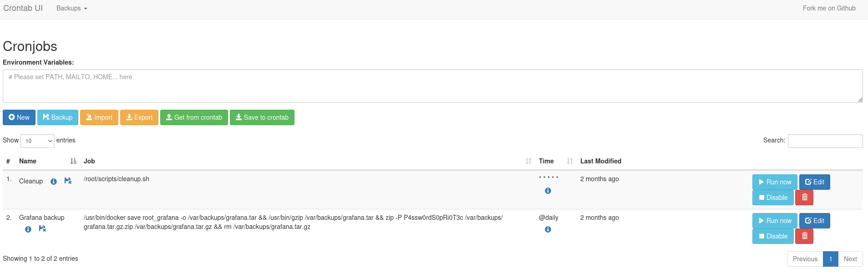Screen dimensions: 868x274
Task: Open the Backups dropdown menu
Action: click(71, 8)
